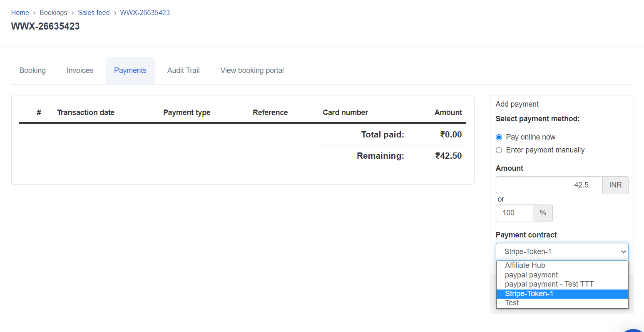Click the percentage input field showing 100
This screenshot has height=332, width=644.
click(x=515, y=213)
